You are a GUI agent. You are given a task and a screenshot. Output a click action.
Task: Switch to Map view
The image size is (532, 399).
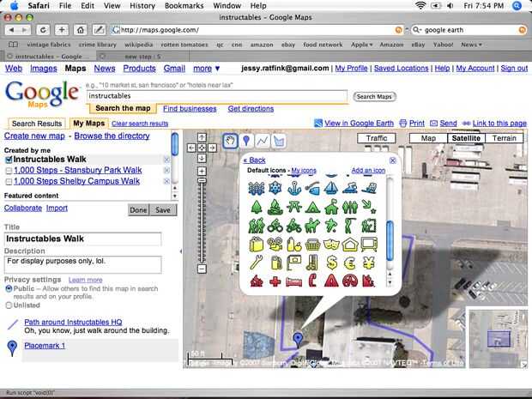pos(428,138)
